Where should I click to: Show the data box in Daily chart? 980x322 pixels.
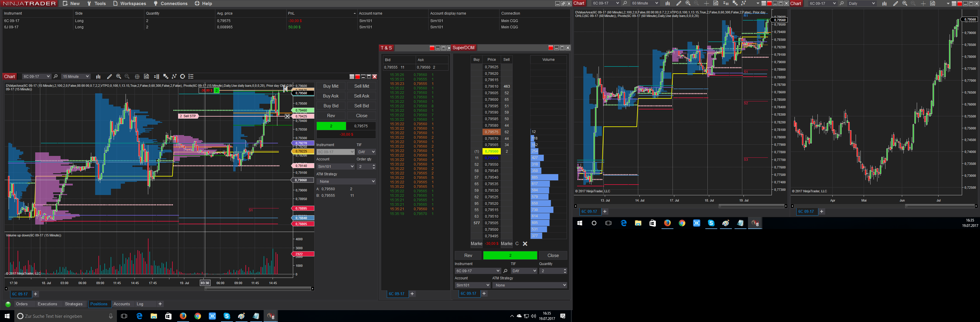pyautogui.click(x=933, y=3)
